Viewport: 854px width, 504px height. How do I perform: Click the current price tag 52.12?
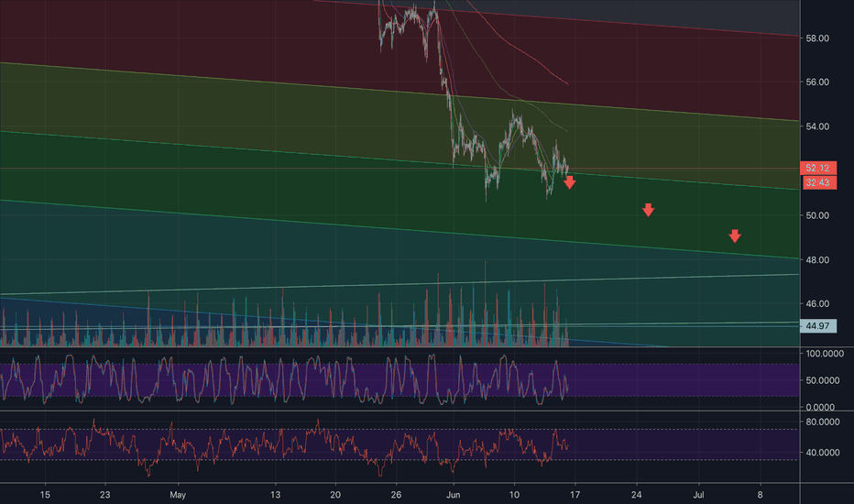click(817, 168)
